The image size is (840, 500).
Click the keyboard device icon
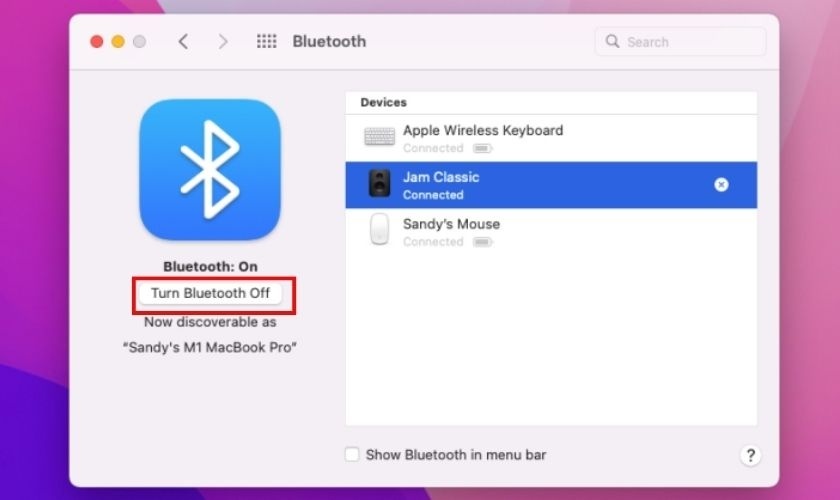pyautogui.click(x=379, y=137)
